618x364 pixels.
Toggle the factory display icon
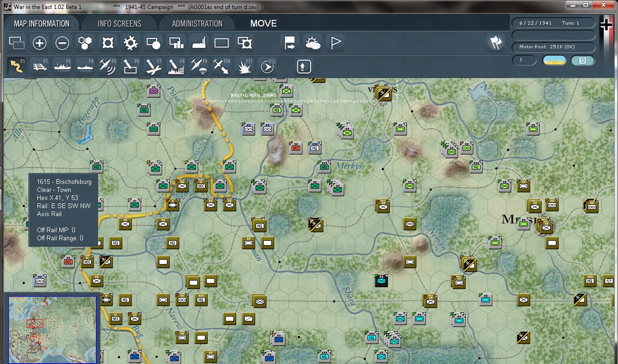pos(199,43)
